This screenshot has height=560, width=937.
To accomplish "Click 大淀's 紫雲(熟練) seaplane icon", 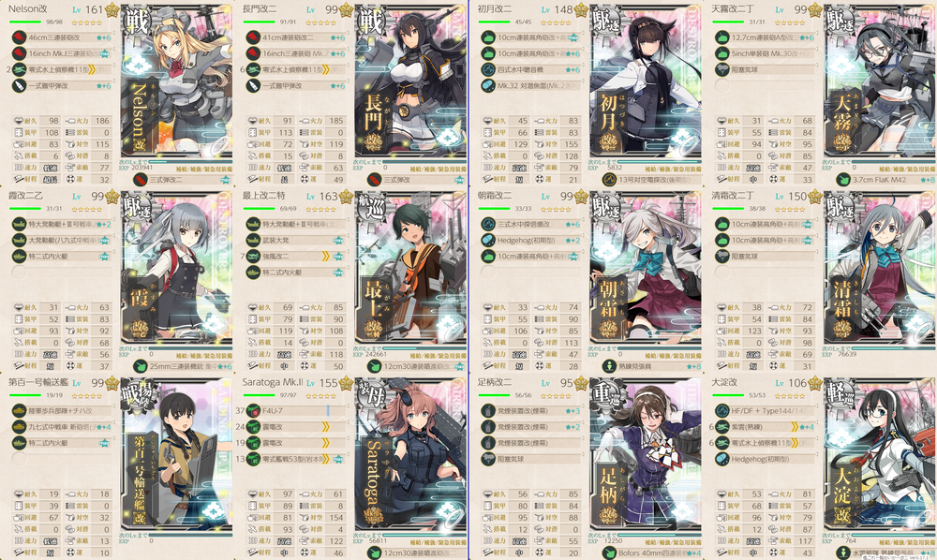I will pos(722,427).
